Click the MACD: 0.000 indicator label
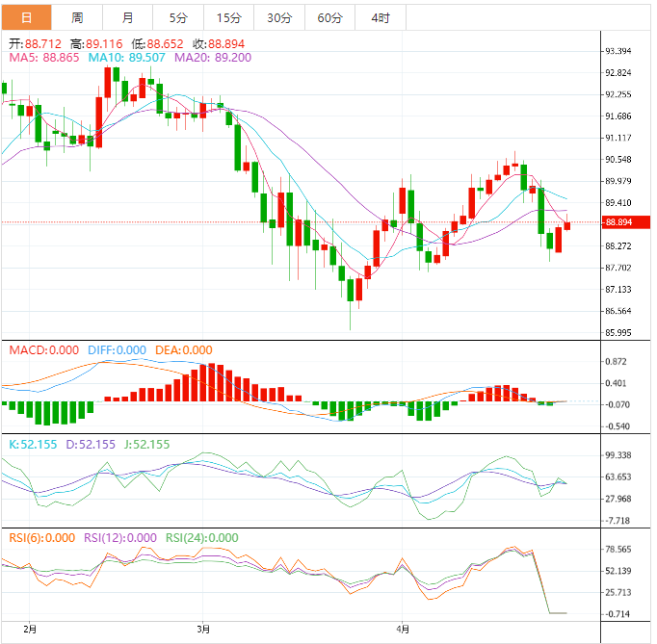 click(x=45, y=350)
